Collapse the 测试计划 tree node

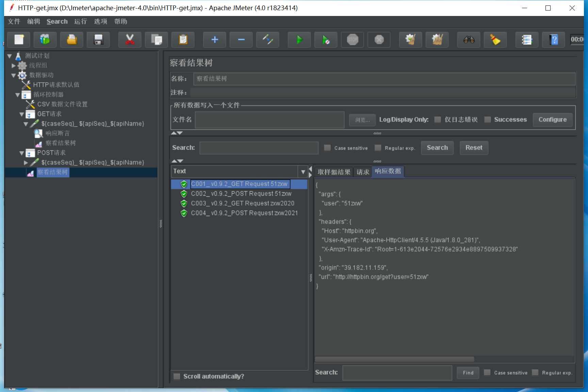point(10,56)
